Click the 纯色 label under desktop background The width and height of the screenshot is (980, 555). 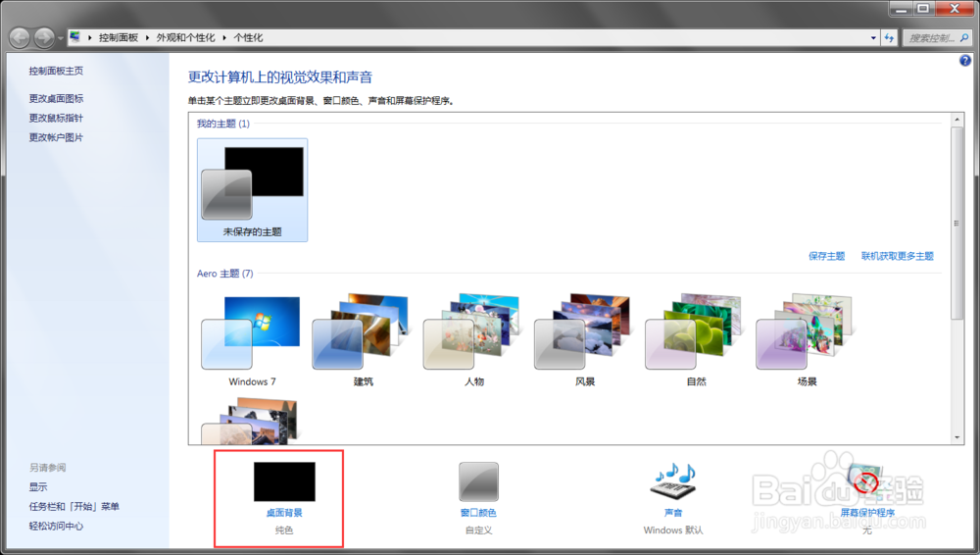click(284, 530)
